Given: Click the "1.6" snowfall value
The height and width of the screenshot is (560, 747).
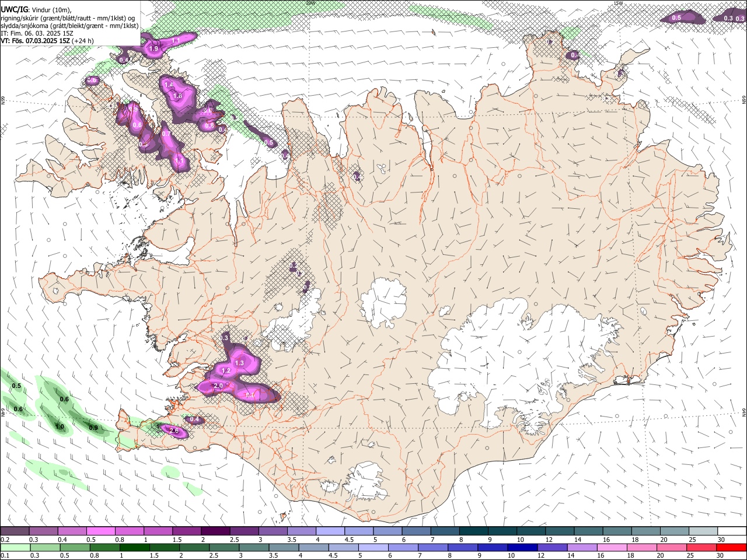Looking at the screenshot, I should point(178,96).
